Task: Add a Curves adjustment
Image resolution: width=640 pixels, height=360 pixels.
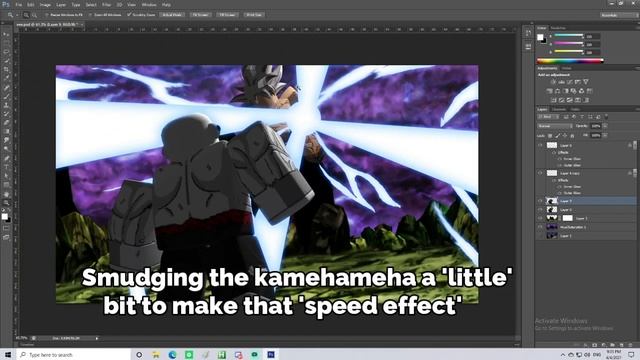Action: [x=569, y=82]
